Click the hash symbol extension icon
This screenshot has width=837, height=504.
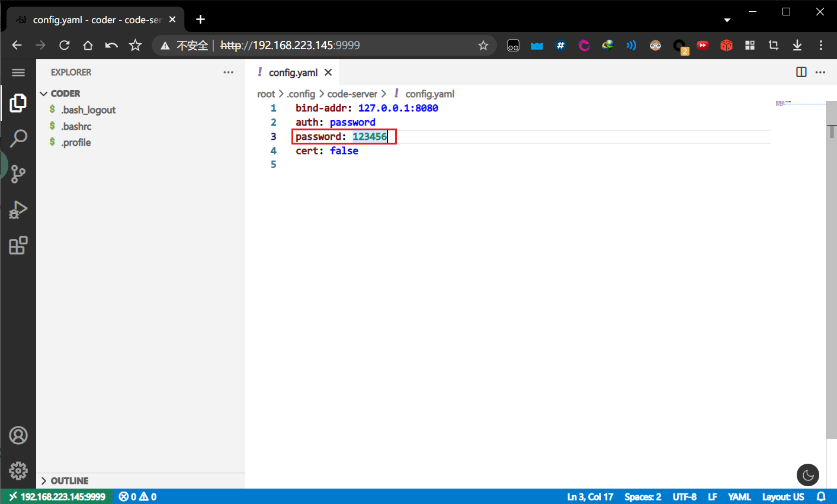point(560,45)
